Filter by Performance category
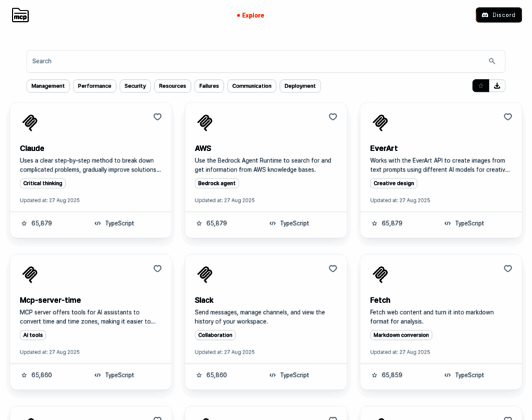532x420 pixels. click(x=94, y=86)
